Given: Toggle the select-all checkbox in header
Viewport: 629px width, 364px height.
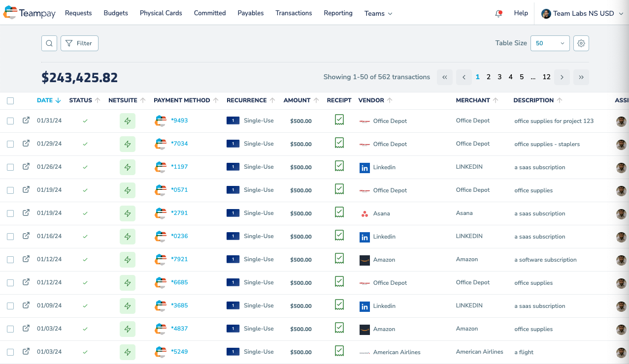Looking at the screenshot, I should [10, 101].
